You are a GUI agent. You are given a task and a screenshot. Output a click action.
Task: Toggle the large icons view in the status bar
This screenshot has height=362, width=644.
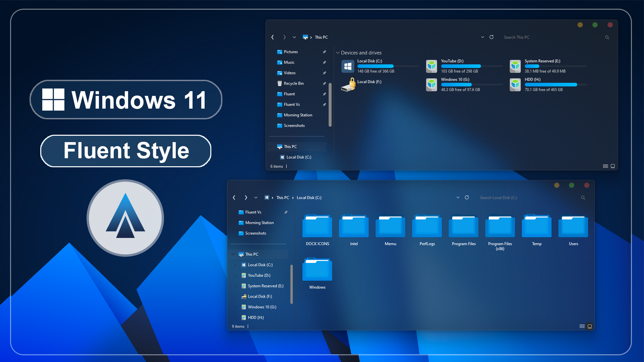pos(589,326)
